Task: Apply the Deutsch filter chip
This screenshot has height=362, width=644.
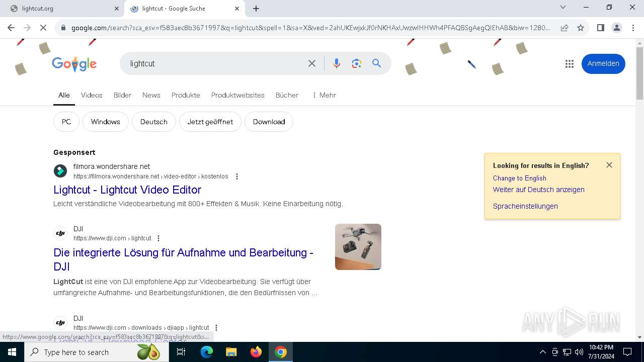Action: pyautogui.click(x=154, y=122)
